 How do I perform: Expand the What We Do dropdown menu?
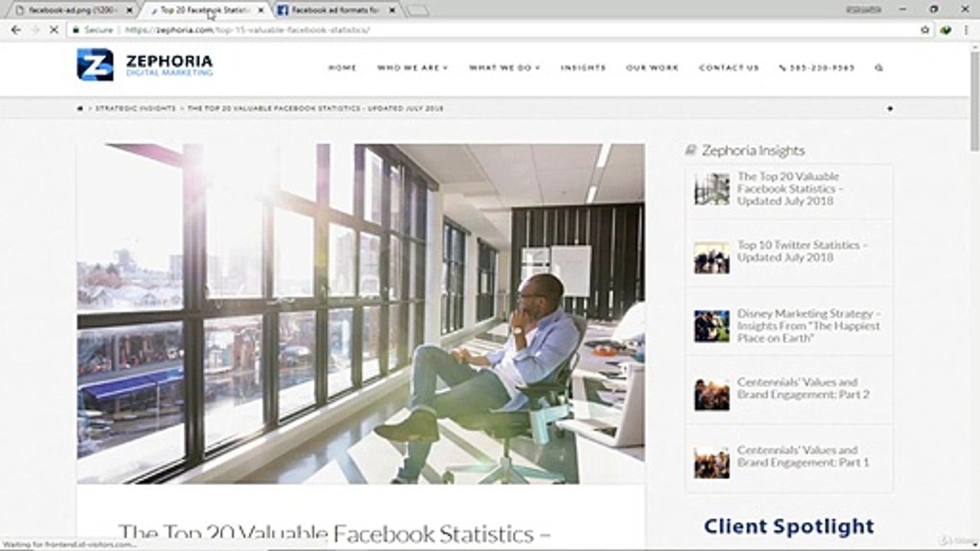(505, 67)
